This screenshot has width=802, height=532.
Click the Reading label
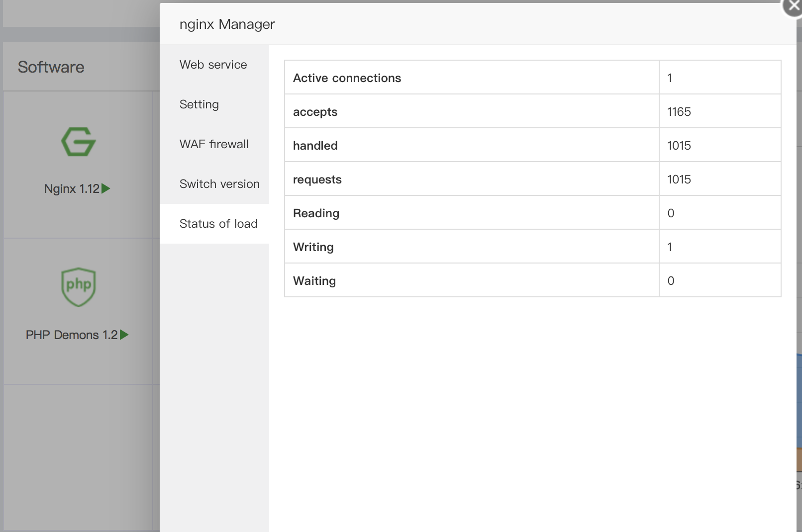(316, 214)
